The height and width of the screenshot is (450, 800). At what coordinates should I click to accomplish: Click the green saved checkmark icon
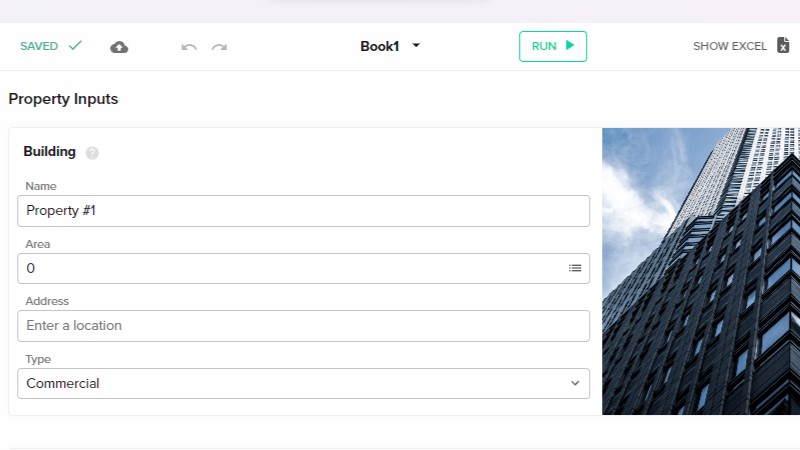[x=75, y=46]
